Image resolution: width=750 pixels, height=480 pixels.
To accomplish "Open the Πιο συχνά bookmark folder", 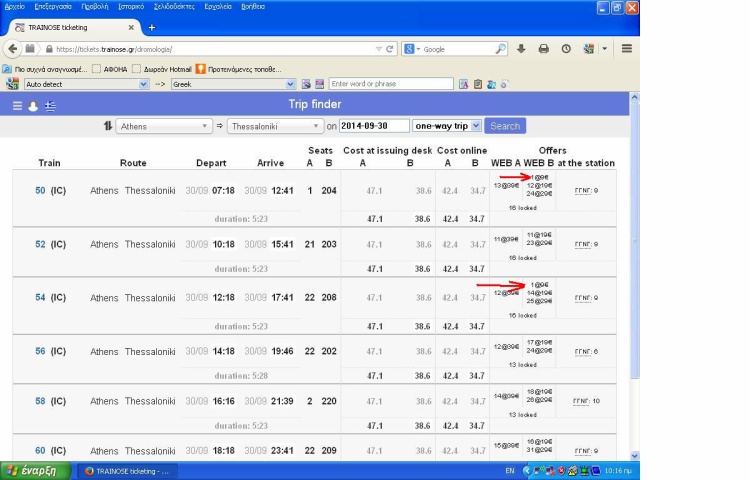I will pos(45,69).
